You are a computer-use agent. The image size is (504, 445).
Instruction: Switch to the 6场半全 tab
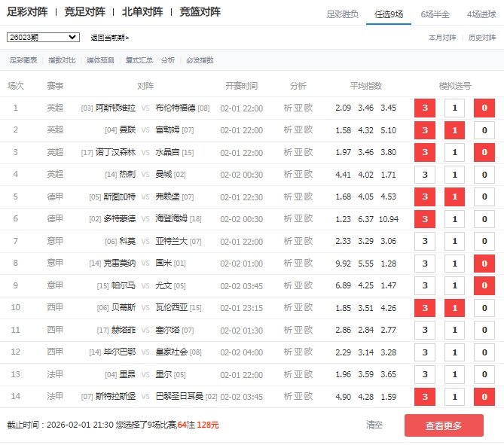coord(435,14)
